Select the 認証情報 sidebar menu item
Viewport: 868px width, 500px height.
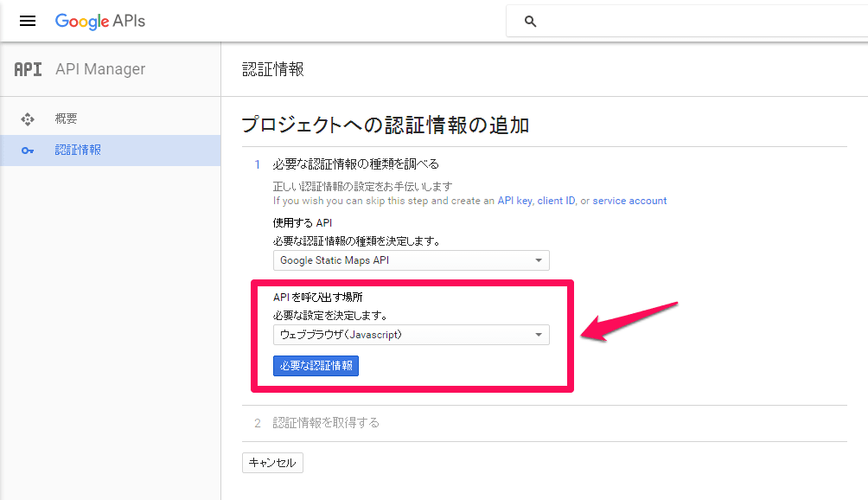click(78, 151)
